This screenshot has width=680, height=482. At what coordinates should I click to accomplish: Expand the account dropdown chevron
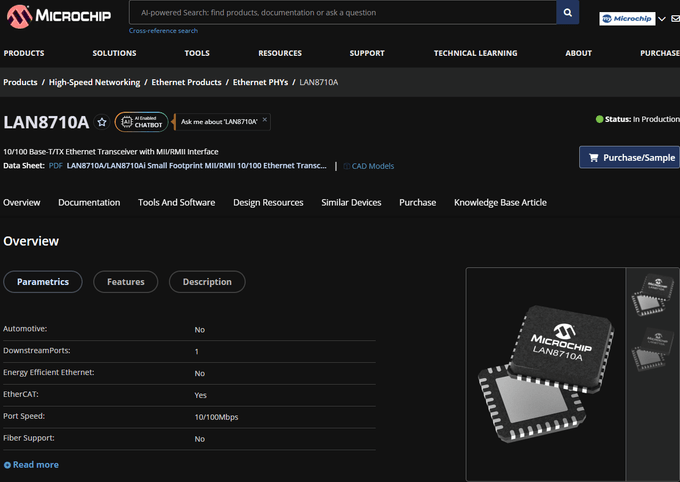coord(662,19)
